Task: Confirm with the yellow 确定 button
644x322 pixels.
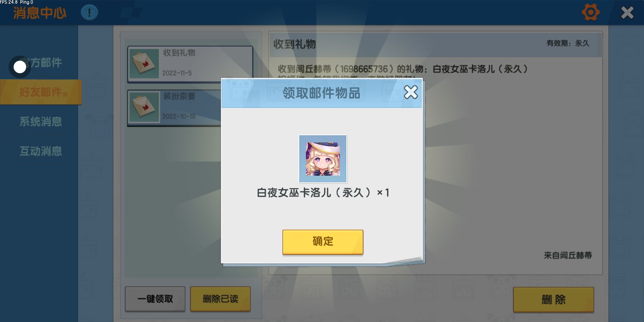Action: (323, 242)
